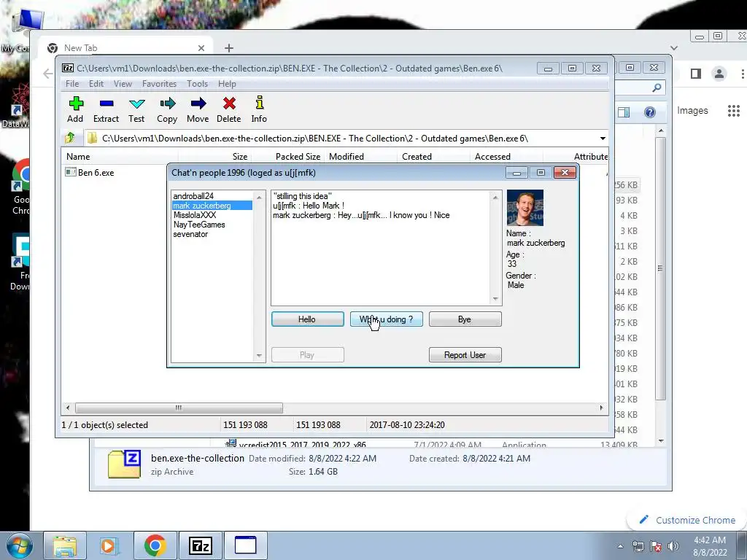Viewport: 747px width, 560px height.
Task: Open the volume speaker tray icon
Action: pos(673,546)
